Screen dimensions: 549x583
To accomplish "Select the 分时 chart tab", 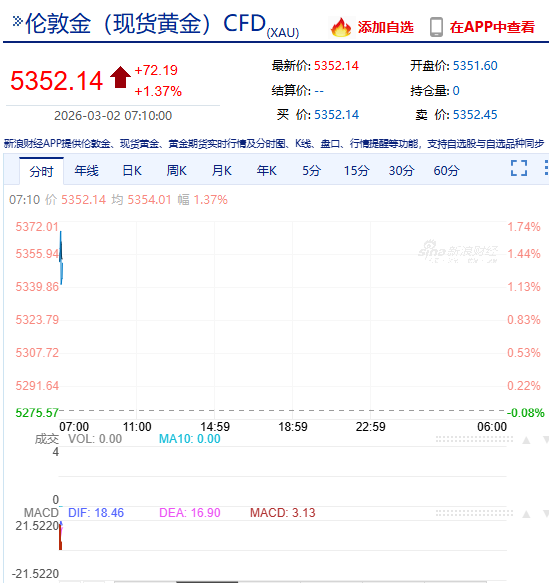I will pyautogui.click(x=41, y=171).
